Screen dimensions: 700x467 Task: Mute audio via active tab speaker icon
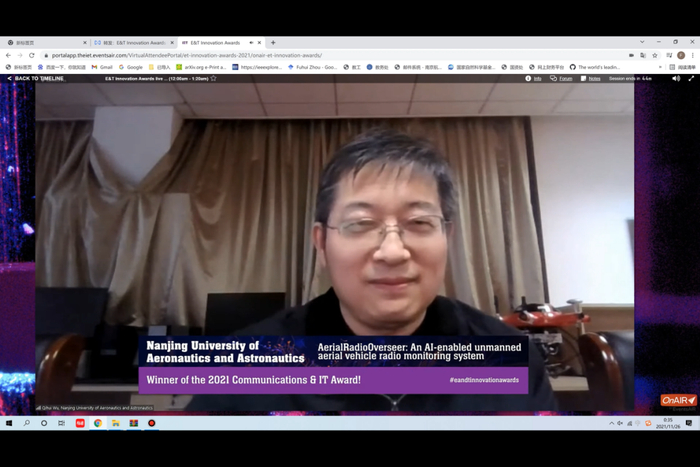coord(251,43)
